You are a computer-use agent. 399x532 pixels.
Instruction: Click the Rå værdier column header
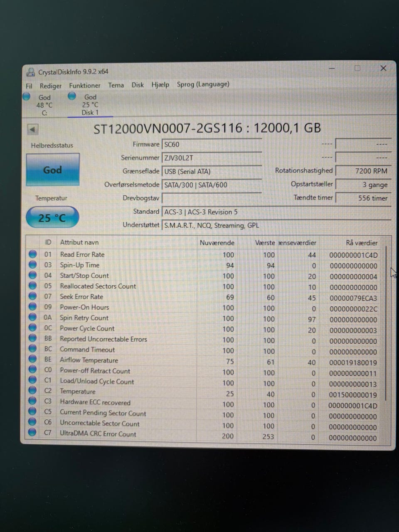point(362,243)
